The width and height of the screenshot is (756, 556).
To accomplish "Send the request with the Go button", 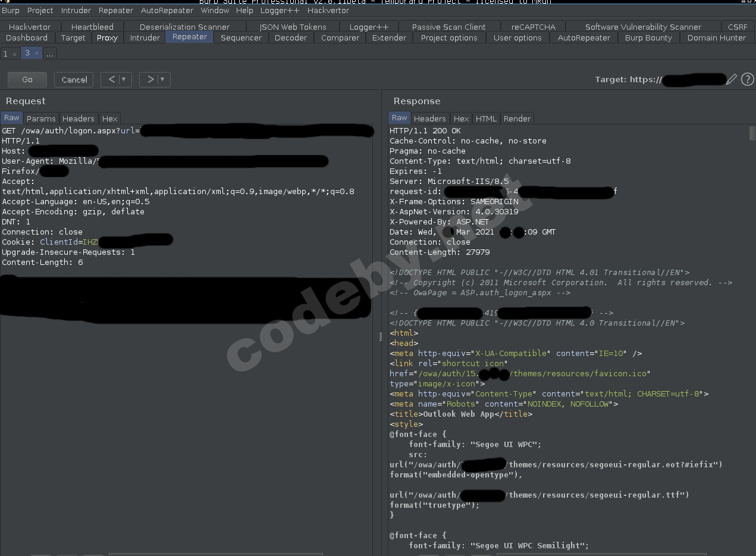I will click(27, 79).
